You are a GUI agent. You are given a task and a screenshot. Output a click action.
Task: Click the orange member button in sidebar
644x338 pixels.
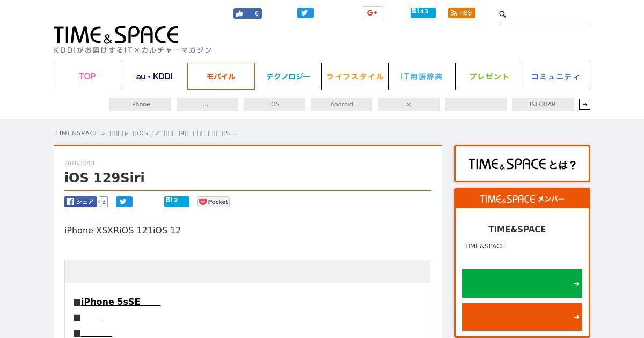[x=522, y=317]
